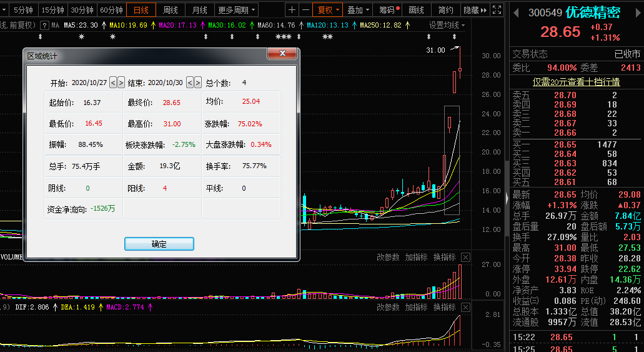Expand the 更多周期 dropdown
The height and width of the screenshot is (352, 644).
(236, 10)
